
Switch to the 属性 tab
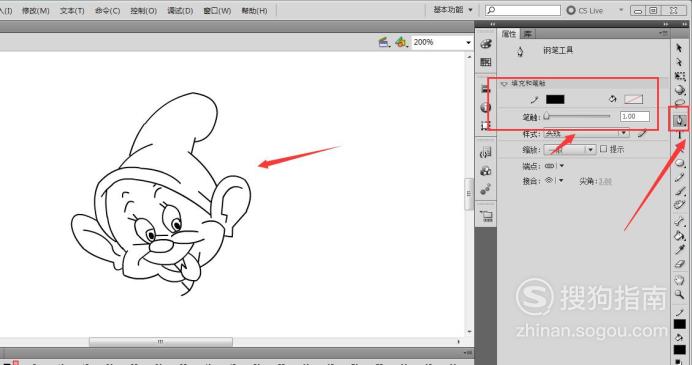(508, 34)
